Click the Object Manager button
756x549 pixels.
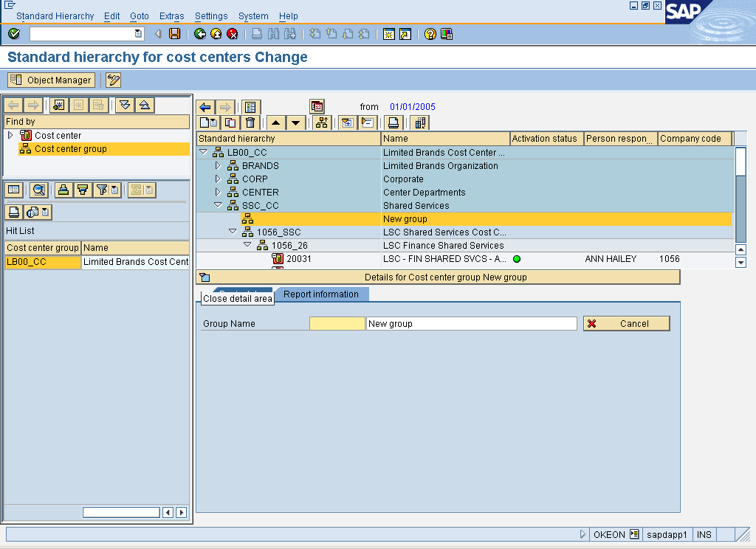(x=51, y=80)
